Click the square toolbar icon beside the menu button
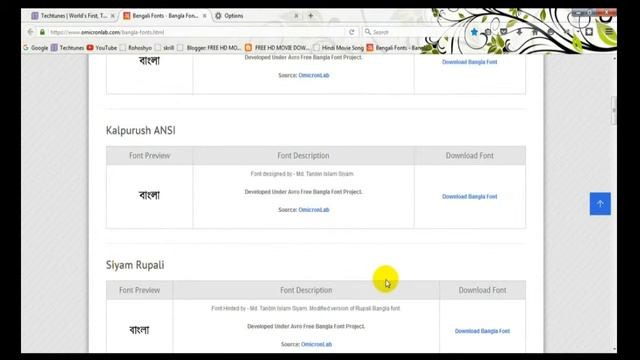Screen dimensions: 640x360 click(589, 32)
